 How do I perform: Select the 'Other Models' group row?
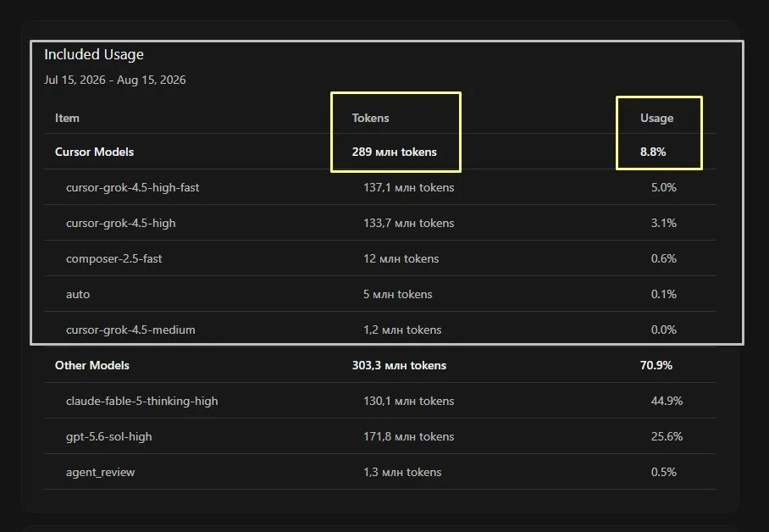coord(380,364)
